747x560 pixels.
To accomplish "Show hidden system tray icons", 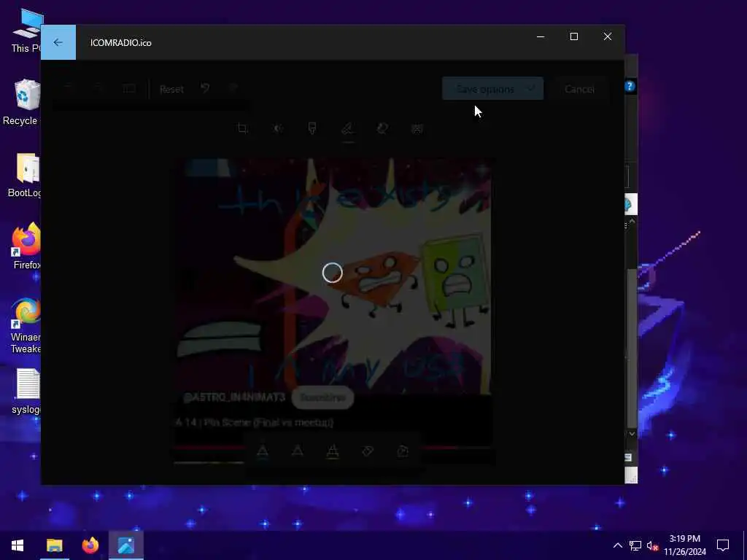I will coord(617,545).
